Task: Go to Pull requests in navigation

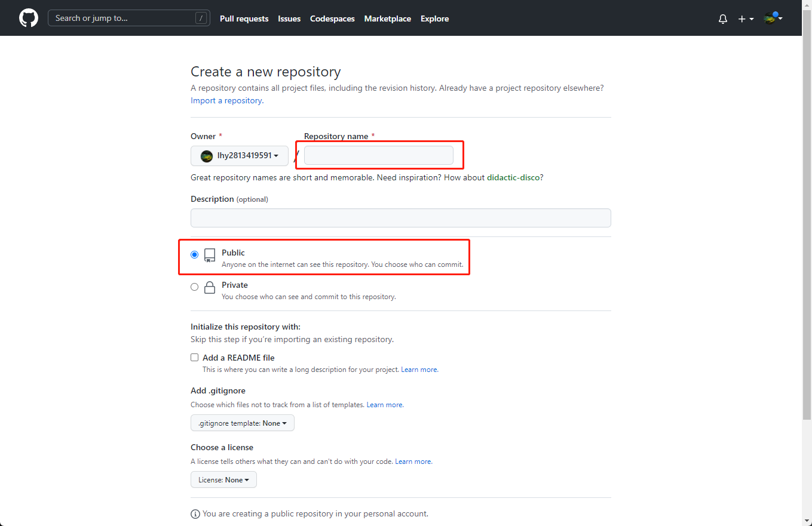Action: 244,19
